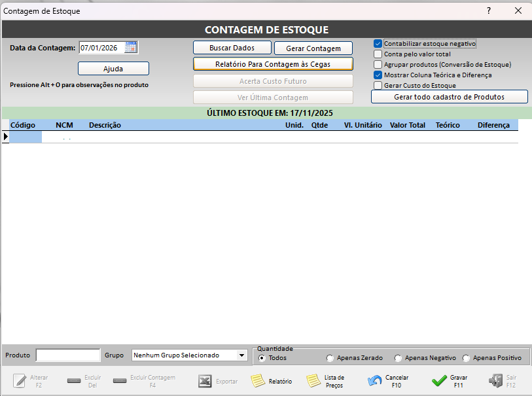Uncheck Contabilizar estoque negativo
This screenshot has height=396, width=532.
click(x=378, y=44)
